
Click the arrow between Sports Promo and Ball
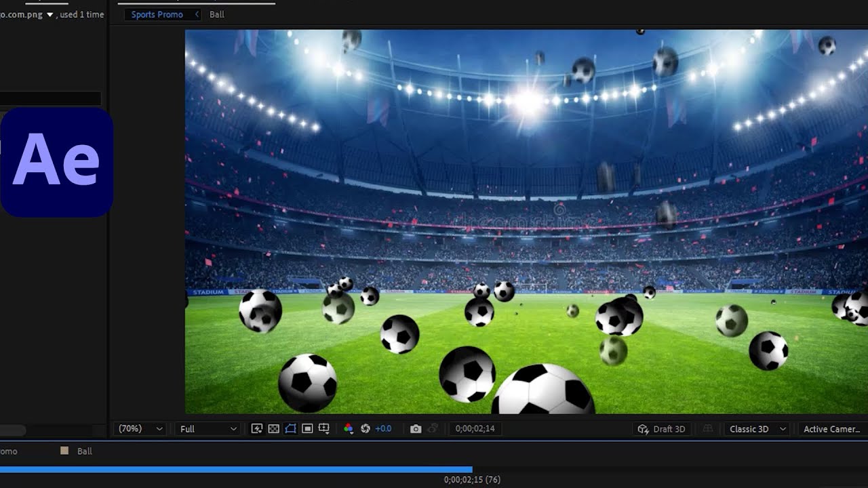click(197, 14)
